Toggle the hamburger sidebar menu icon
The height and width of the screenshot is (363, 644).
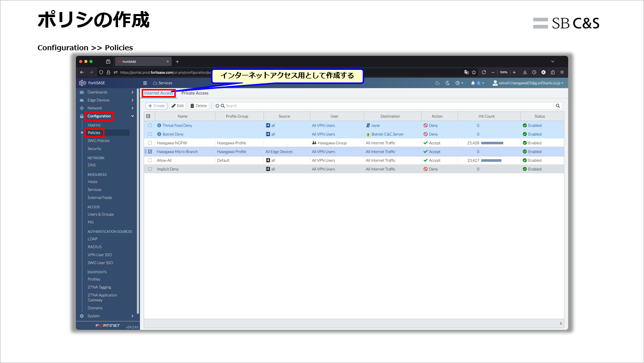click(145, 83)
